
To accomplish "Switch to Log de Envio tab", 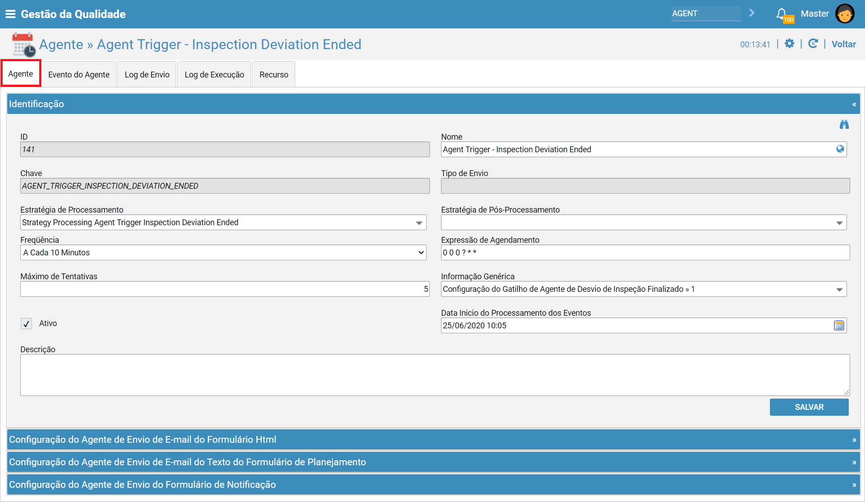I will point(147,74).
